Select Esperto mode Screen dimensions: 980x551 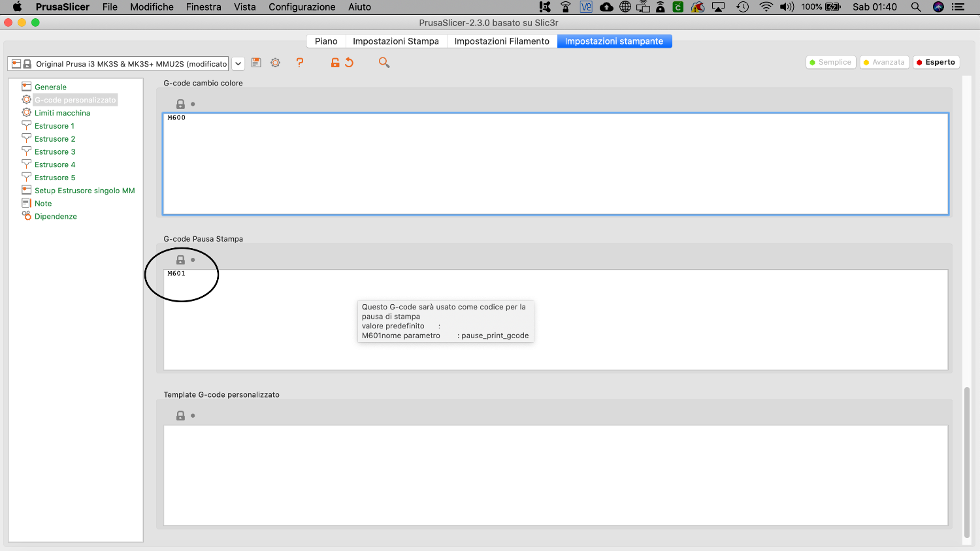coord(936,62)
